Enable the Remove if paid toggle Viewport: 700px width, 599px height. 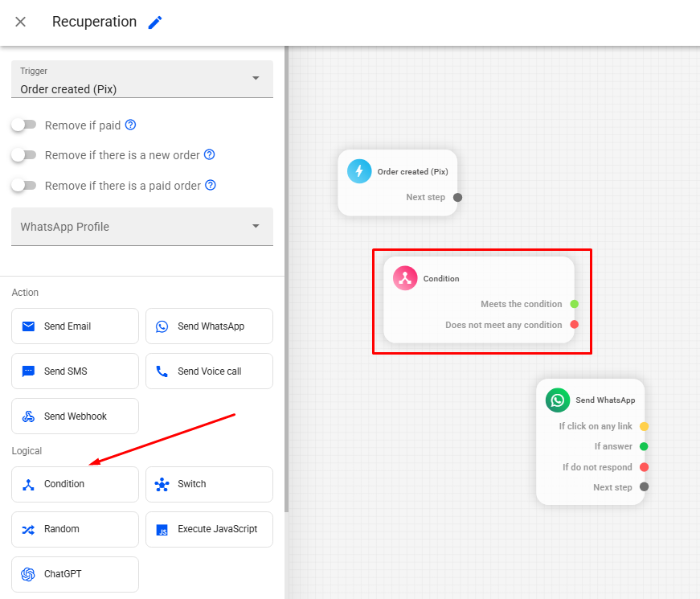point(24,125)
